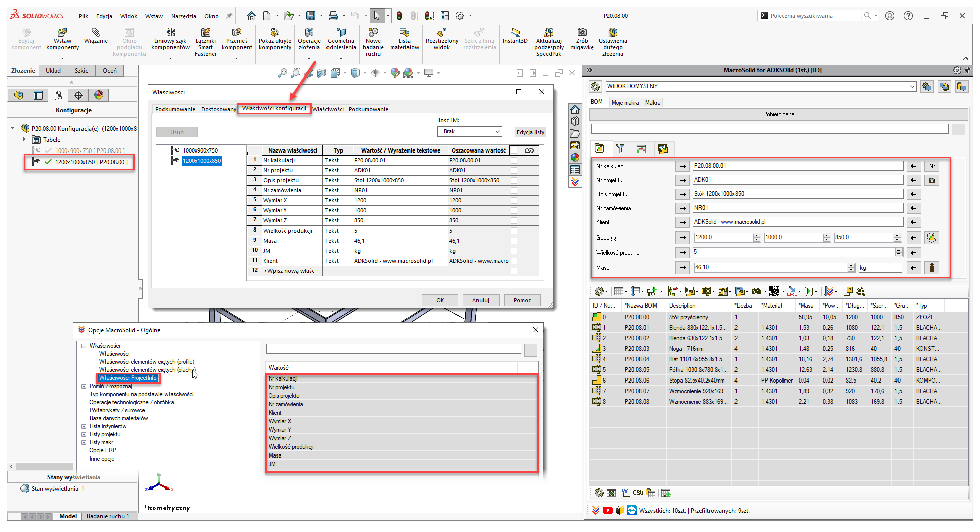Click the PDF export icon
Viewport: 980px width, 532px height.
click(792, 291)
